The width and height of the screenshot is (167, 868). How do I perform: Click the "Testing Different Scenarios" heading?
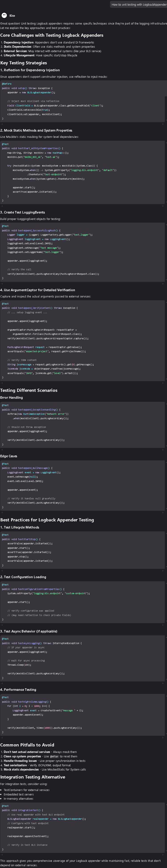click(29, 390)
